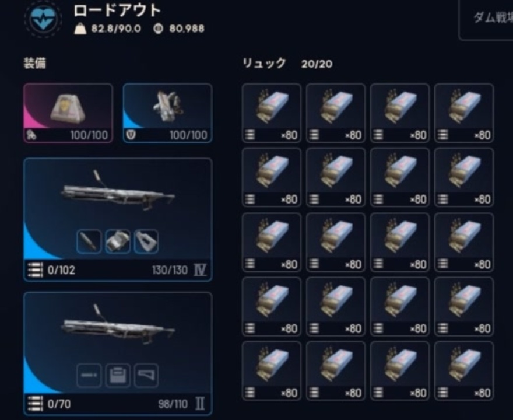Click empty muzzle slot on second weapon
Screen dimensions: 513x420
(89, 375)
